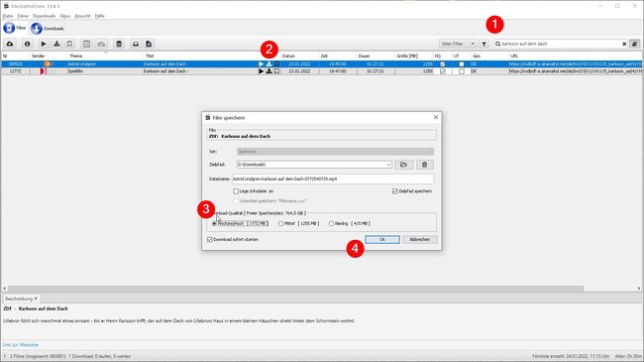Sort by the Titel column header

click(201, 56)
